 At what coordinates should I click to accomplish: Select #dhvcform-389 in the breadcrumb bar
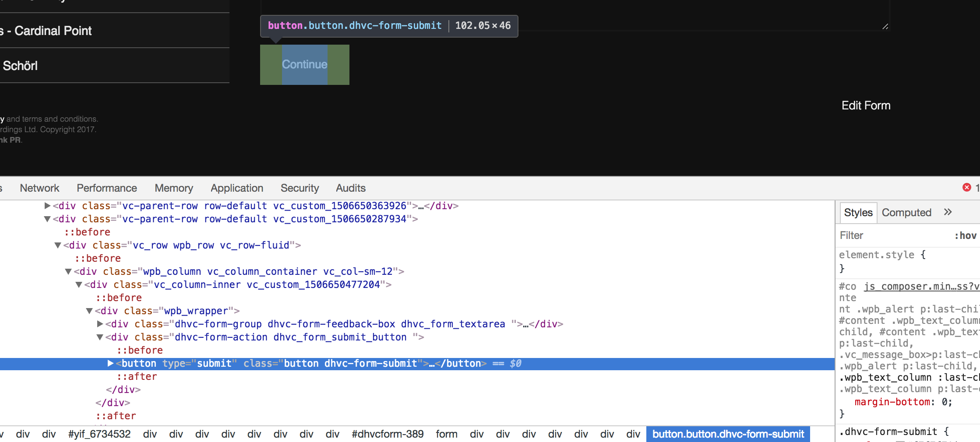388,434
